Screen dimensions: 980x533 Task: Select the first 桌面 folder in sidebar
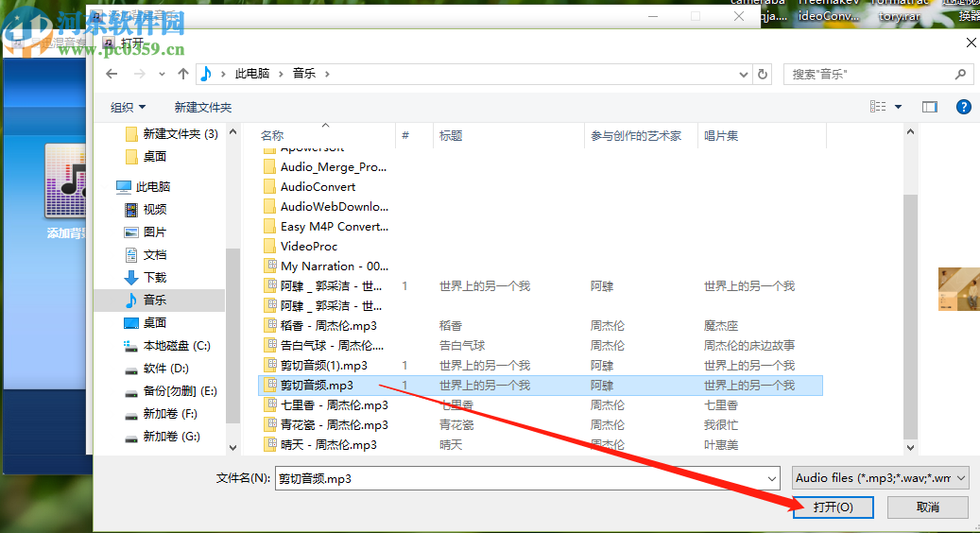[146, 156]
